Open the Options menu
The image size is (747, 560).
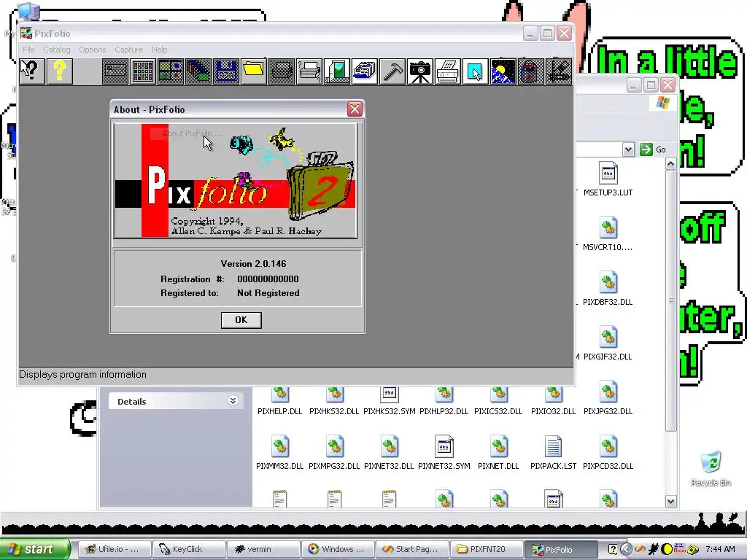click(x=93, y=50)
